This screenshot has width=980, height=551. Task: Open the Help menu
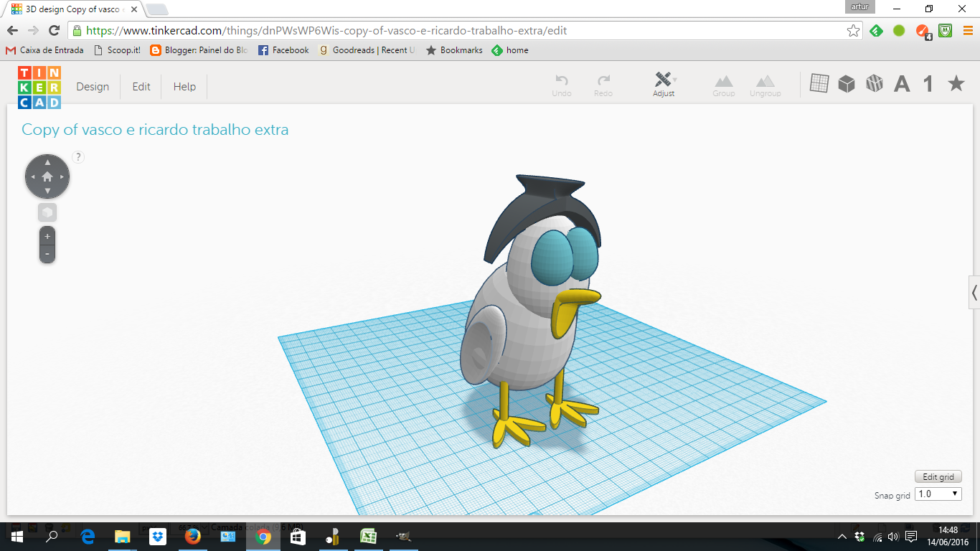[x=184, y=87]
